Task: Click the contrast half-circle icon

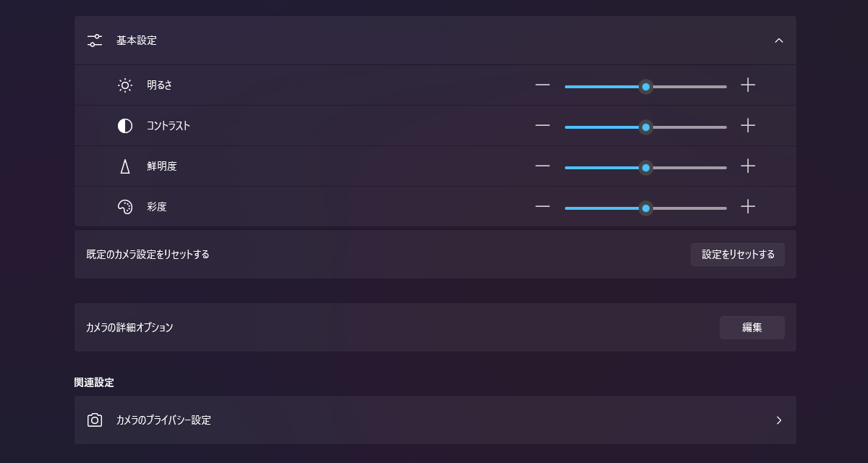Action: coord(125,126)
